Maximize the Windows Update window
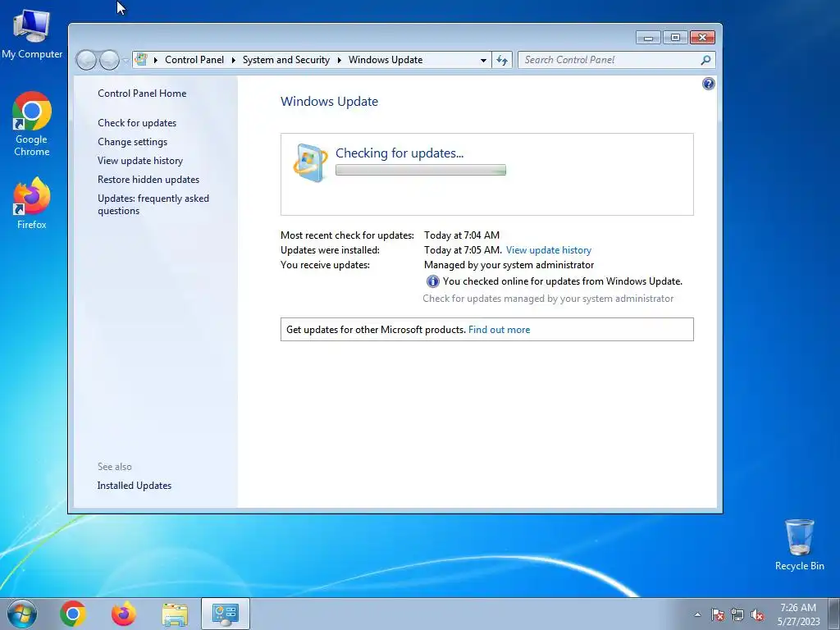 (675, 37)
